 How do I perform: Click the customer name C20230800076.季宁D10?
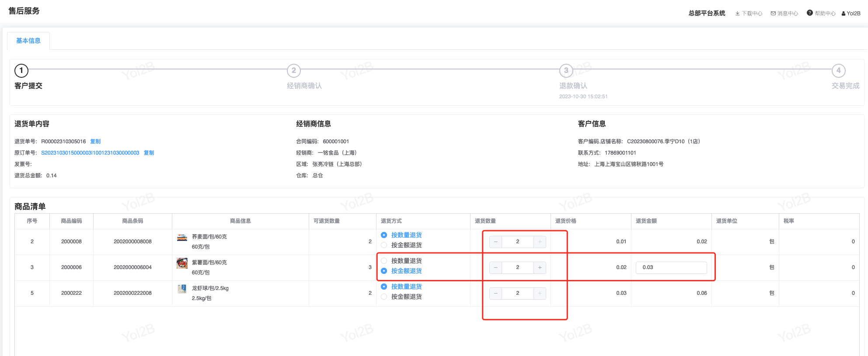pyautogui.click(x=663, y=142)
